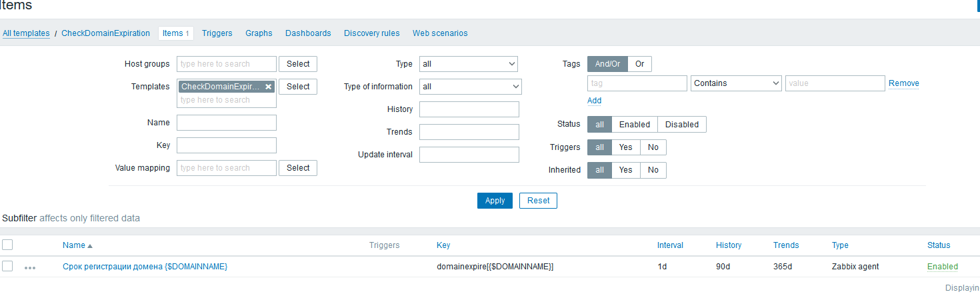Open the three-dots menu for domain item row
Viewport: 980px width, 296px height.
30,267
